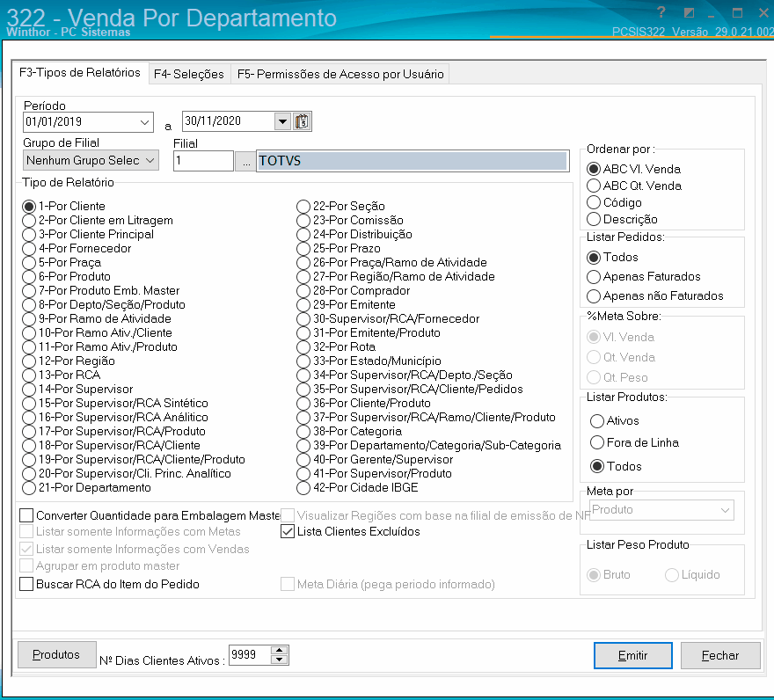Open Grupo de Filial combo box

point(91,160)
